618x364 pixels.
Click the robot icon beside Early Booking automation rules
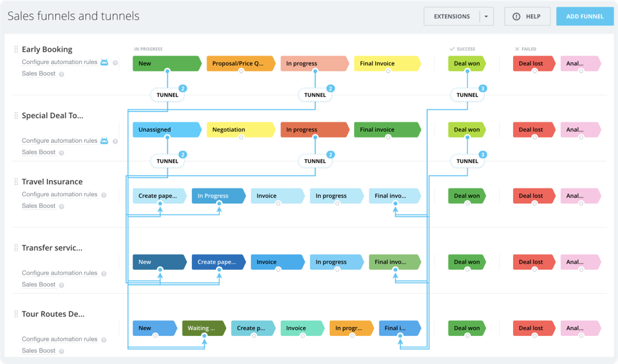coord(104,63)
